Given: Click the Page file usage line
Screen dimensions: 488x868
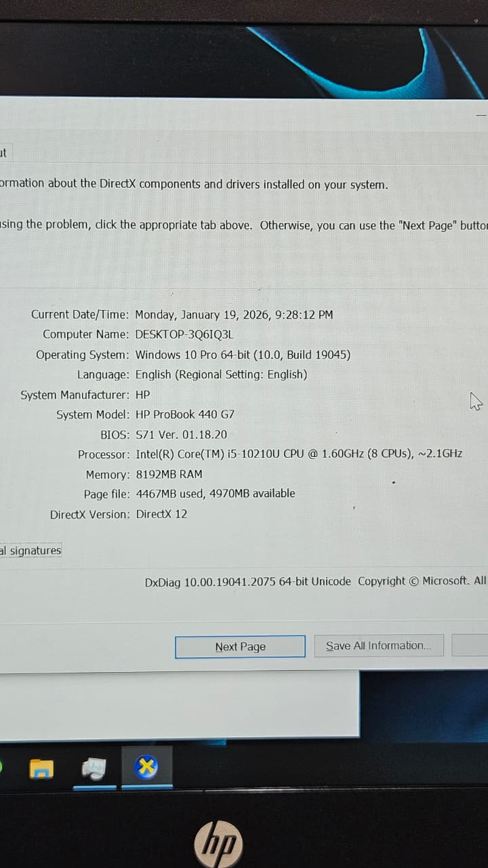Looking at the screenshot, I should 215,494.
